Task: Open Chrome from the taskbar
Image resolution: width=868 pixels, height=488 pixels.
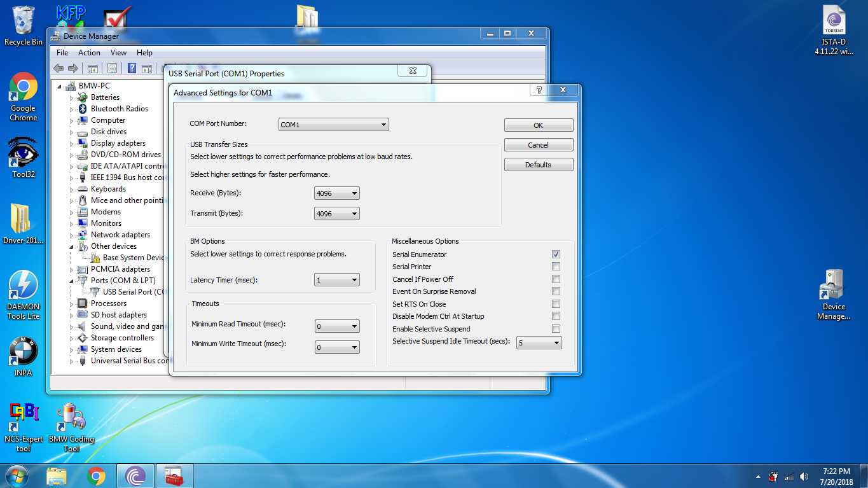Action: 96,476
